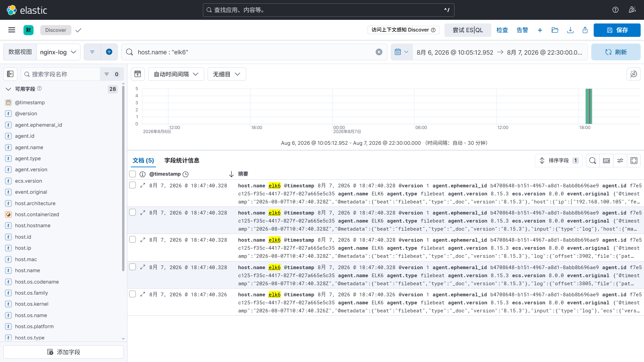Open the Inspect menu item
The image size is (644, 362).
pos(502,30)
